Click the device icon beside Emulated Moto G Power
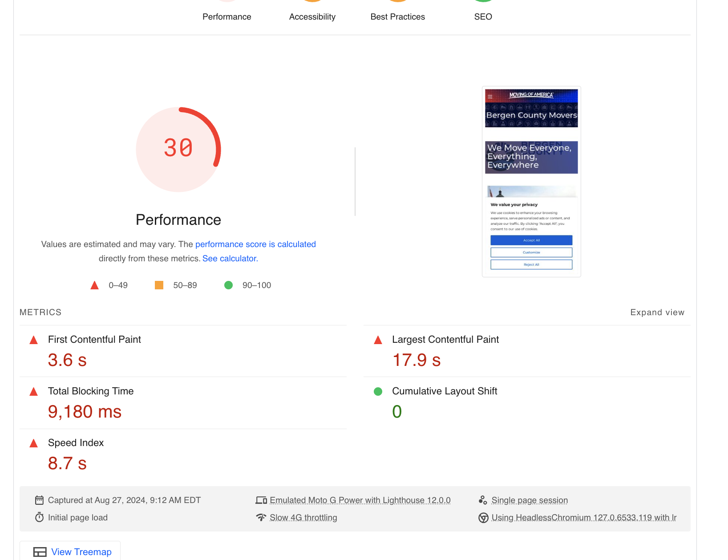728x560 pixels. [261, 500]
